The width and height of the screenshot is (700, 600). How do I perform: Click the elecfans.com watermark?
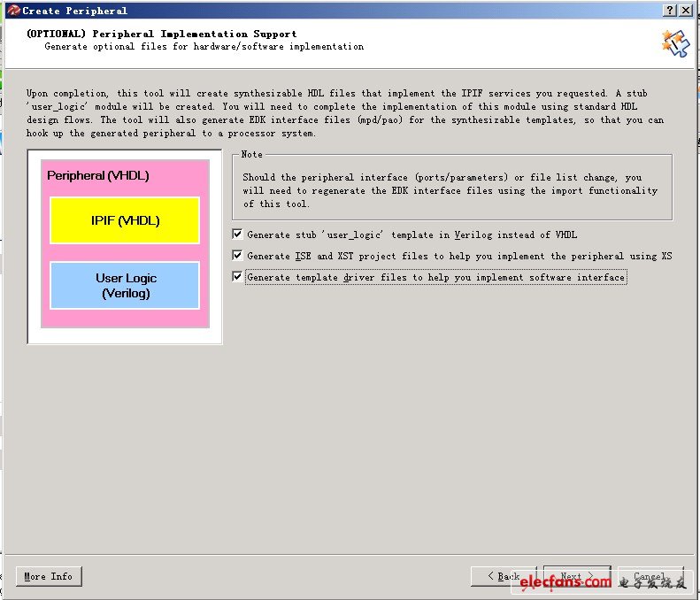(565, 582)
